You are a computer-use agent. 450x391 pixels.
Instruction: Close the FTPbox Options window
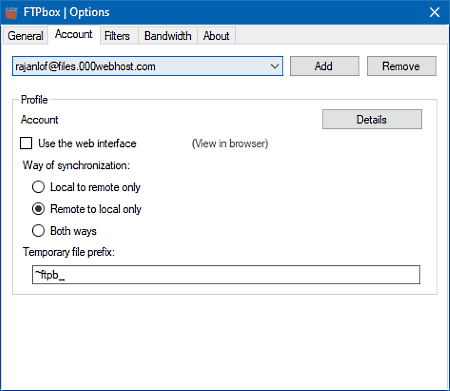(434, 13)
